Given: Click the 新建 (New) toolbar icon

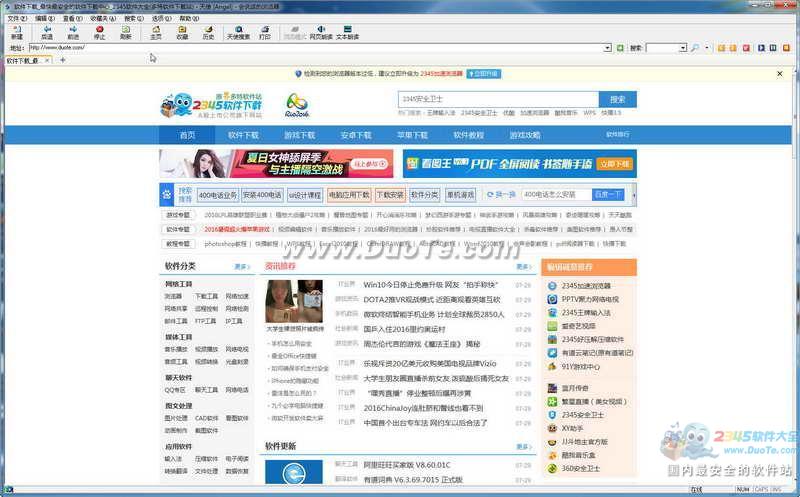Looking at the screenshot, I should [x=16, y=33].
